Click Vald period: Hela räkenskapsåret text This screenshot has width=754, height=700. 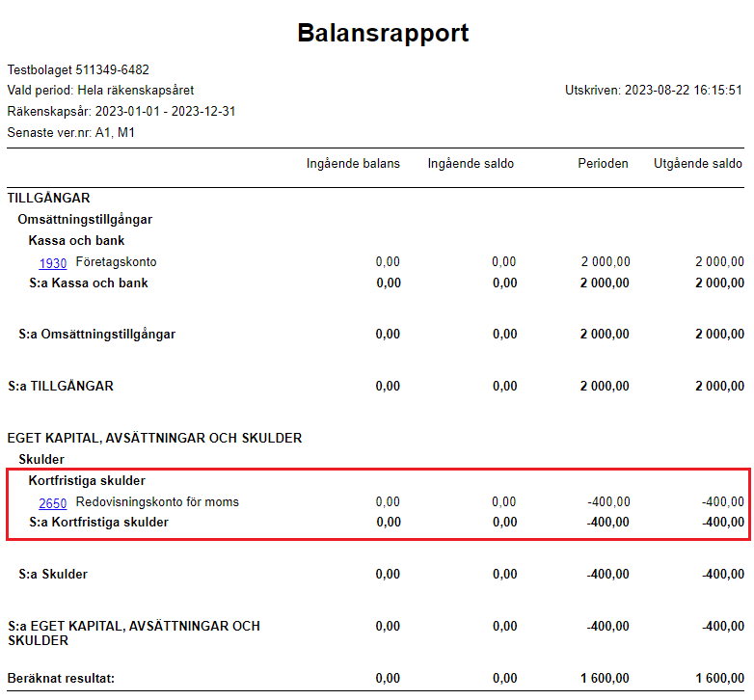click(x=100, y=91)
